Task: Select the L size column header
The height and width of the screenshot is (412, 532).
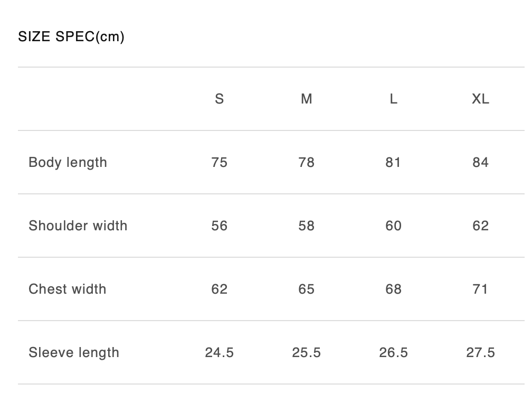Action: click(x=393, y=99)
